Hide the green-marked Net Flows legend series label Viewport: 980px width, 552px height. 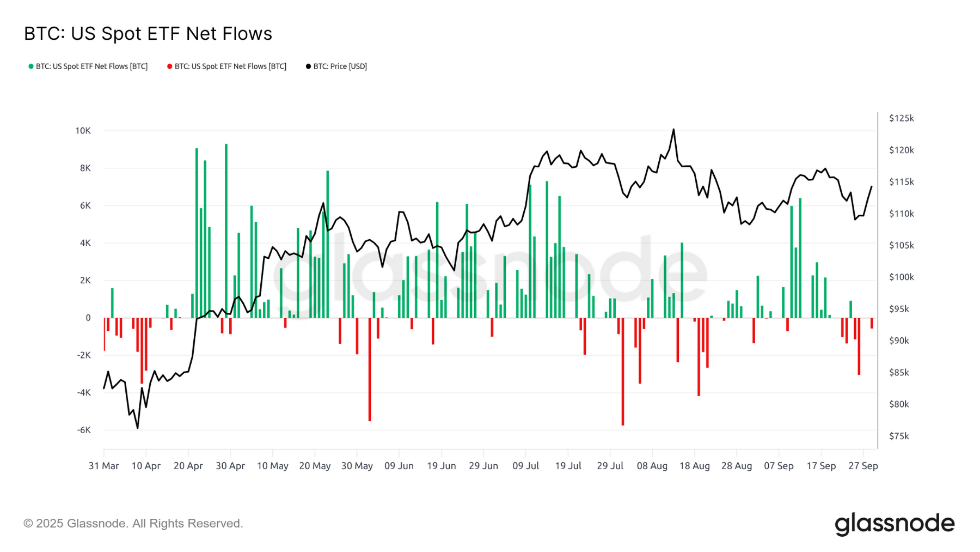91,66
